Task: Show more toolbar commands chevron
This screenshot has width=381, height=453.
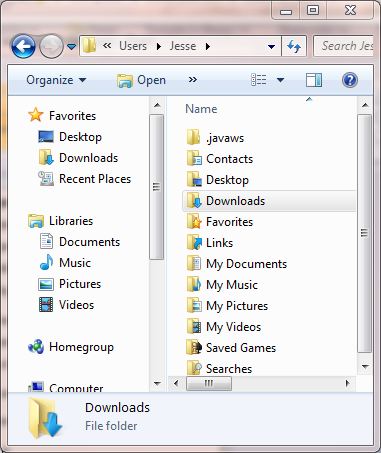Action: (x=193, y=80)
